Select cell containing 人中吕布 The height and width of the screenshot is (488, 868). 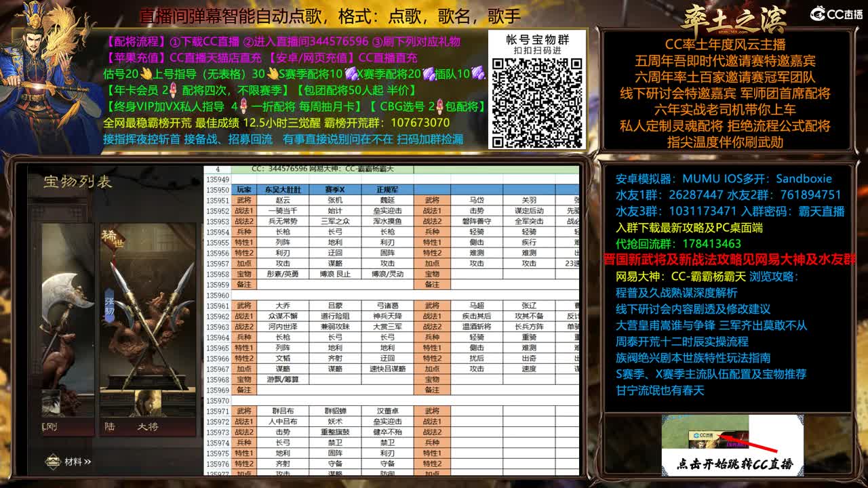(x=282, y=422)
